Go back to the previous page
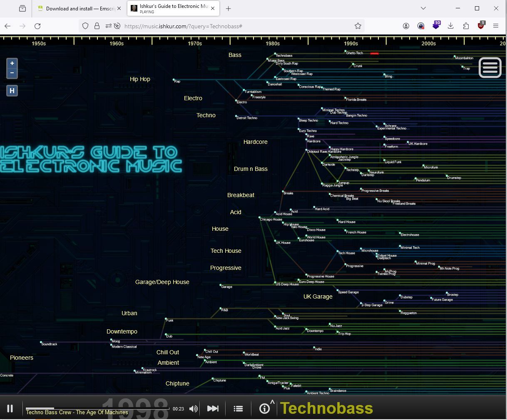Image resolution: width=507 pixels, height=420 pixels. (x=7, y=26)
